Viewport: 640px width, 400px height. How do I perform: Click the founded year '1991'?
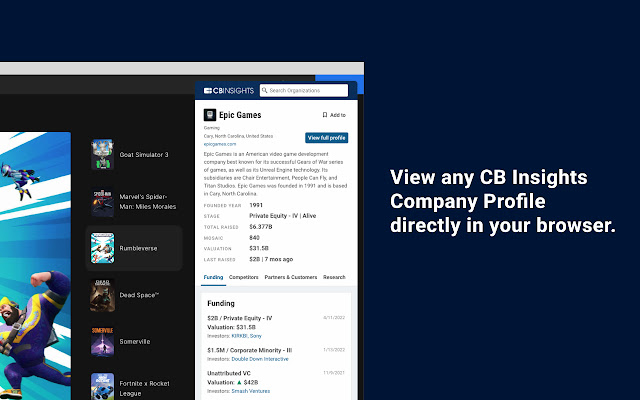coord(256,205)
